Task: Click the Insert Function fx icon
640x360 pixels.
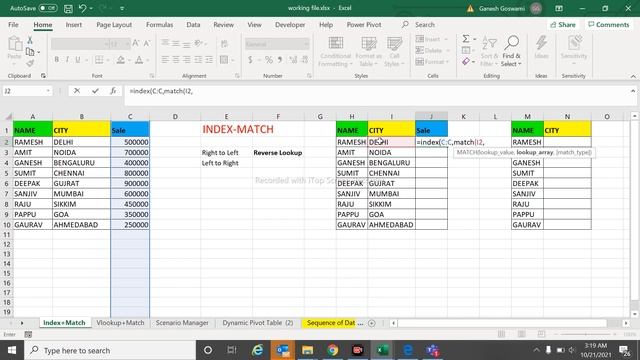Action: tap(113, 91)
